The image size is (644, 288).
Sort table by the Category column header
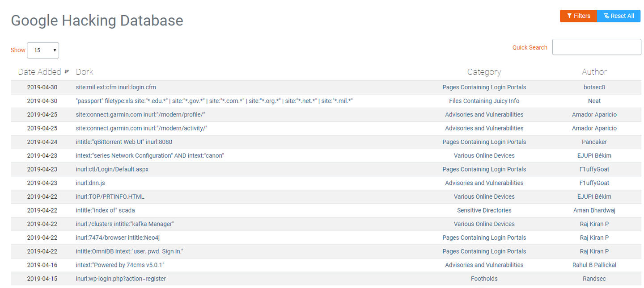coord(484,72)
